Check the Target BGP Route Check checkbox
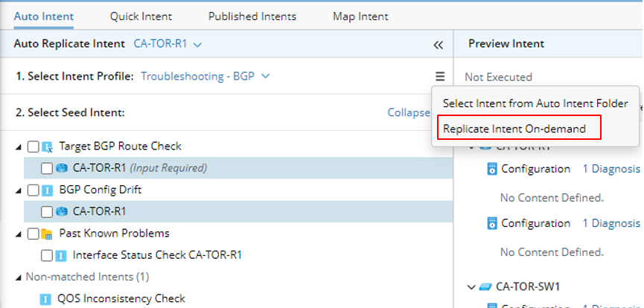The image size is (644, 308). pos(33,147)
